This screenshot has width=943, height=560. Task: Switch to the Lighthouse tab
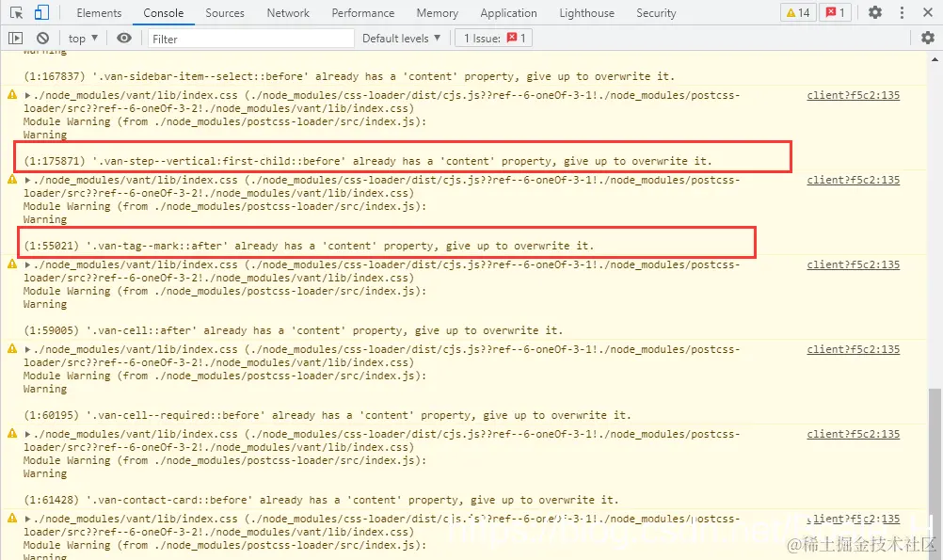pyautogui.click(x=586, y=12)
